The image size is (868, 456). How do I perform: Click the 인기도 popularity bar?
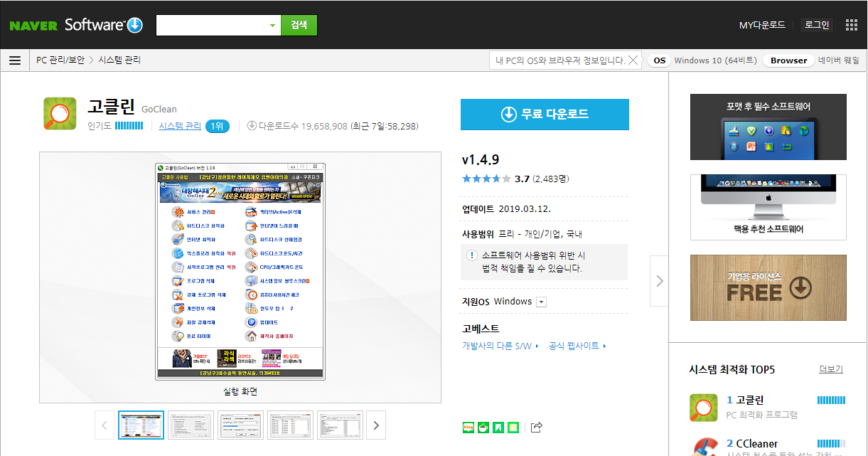click(129, 126)
